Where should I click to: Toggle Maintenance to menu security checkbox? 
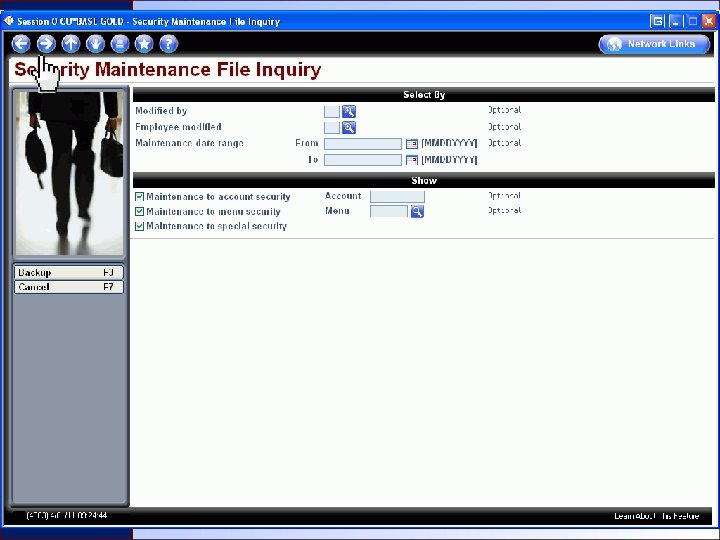click(140, 212)
